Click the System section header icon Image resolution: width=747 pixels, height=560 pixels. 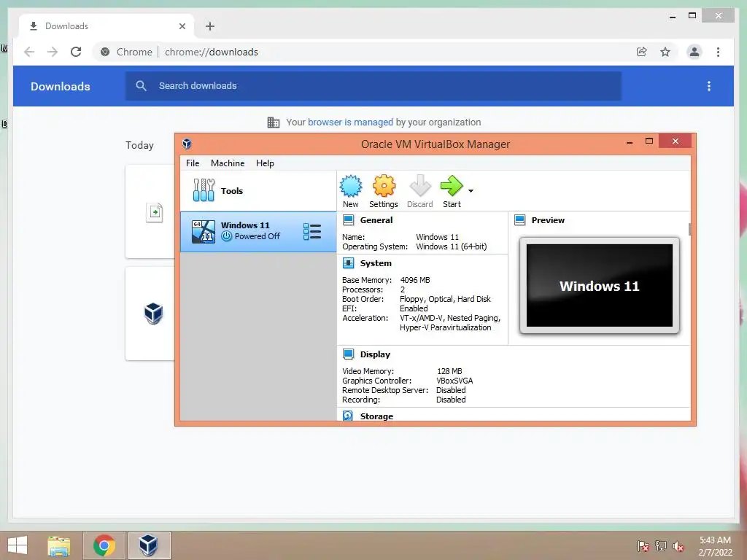[x=348, y=262]
